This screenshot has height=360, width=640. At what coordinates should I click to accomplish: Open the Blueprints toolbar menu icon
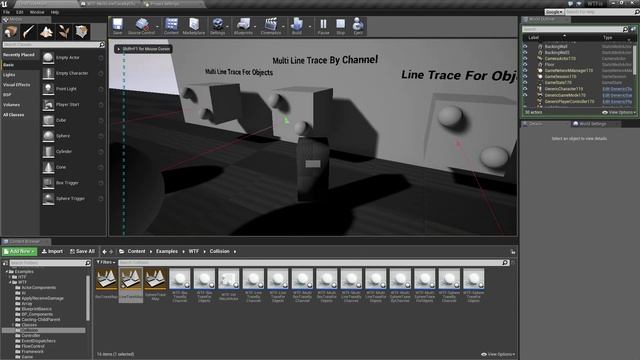(x=243, y=24)
